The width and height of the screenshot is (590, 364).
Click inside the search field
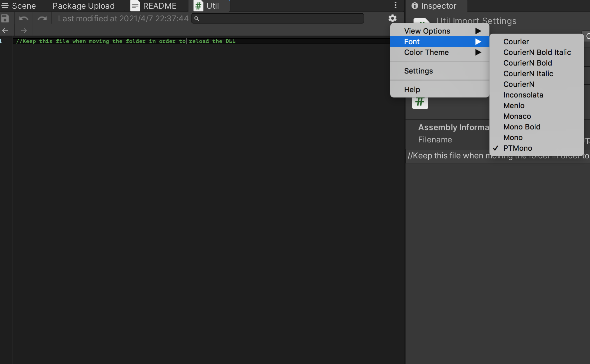coord(277,18)
